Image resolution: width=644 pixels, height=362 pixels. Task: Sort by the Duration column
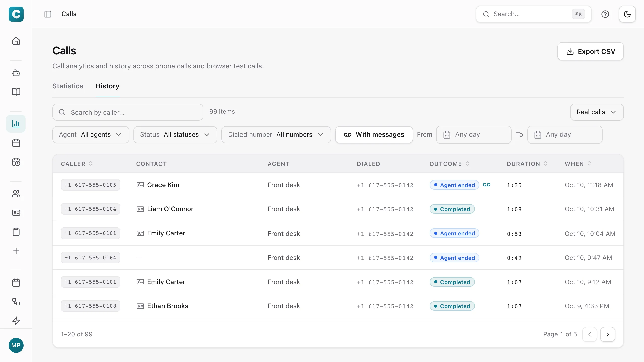click(527, 164)
